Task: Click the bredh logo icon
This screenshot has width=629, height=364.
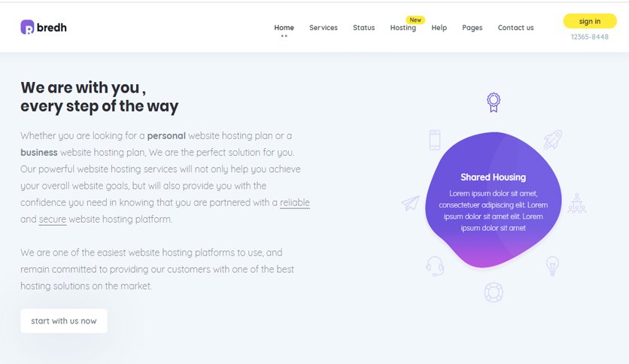Action: (x=27, y=27)
